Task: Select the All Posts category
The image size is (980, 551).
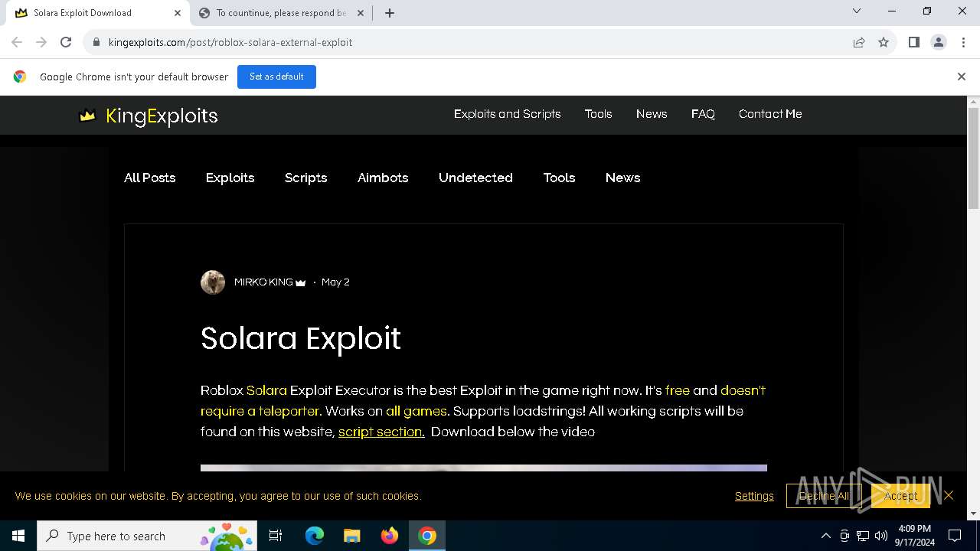Action: click(x=150, y=178)
